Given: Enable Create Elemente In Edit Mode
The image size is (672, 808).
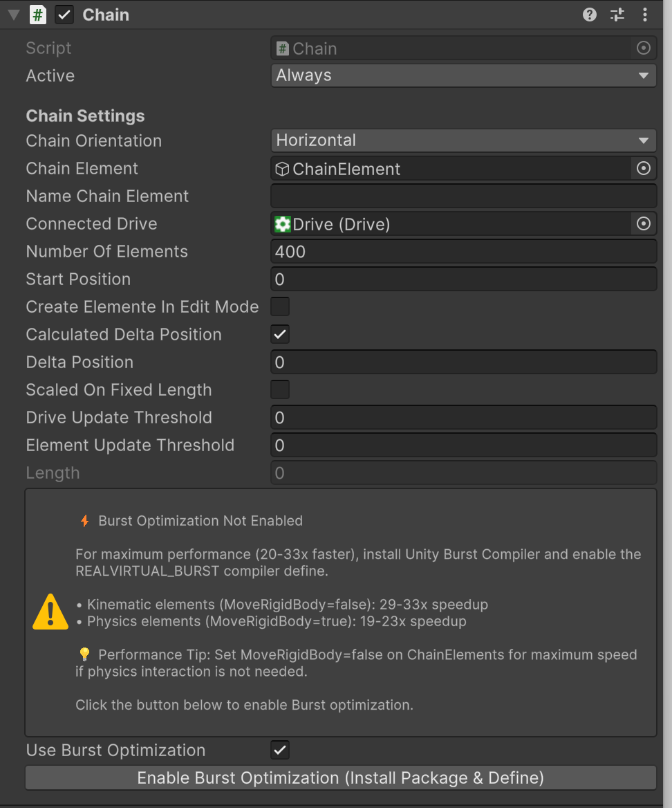Looking at the screenshot, I should tap(280, 306).
